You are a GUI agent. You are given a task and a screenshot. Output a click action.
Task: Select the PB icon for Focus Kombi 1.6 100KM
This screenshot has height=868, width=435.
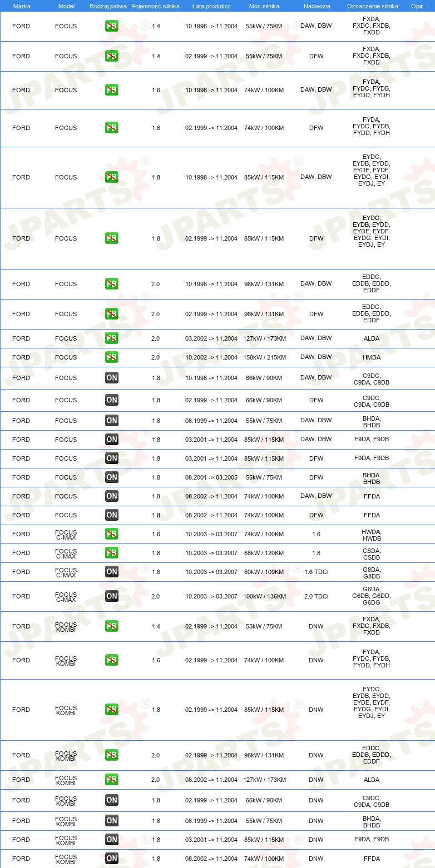[112, 660]
